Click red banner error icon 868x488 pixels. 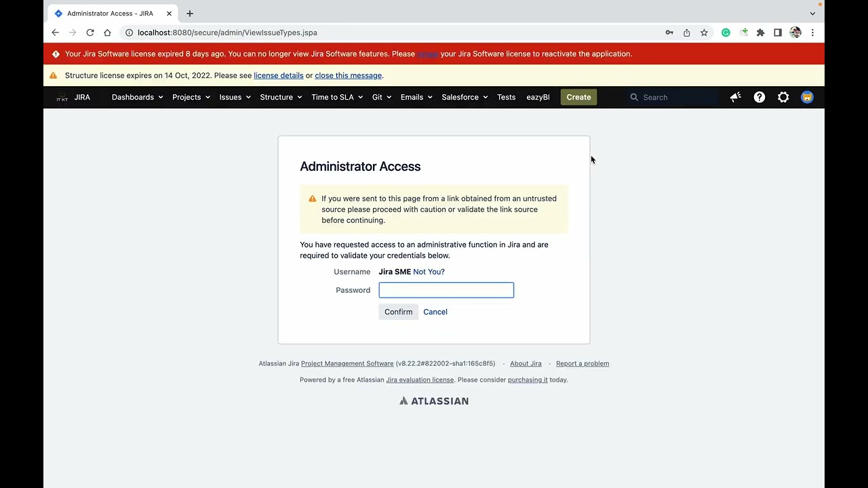56,54
